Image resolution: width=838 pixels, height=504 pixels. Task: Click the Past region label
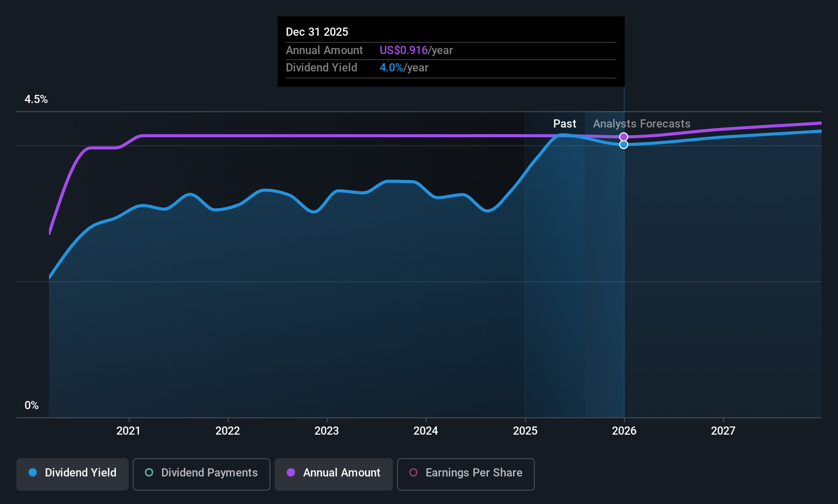[x=564, y=124]
